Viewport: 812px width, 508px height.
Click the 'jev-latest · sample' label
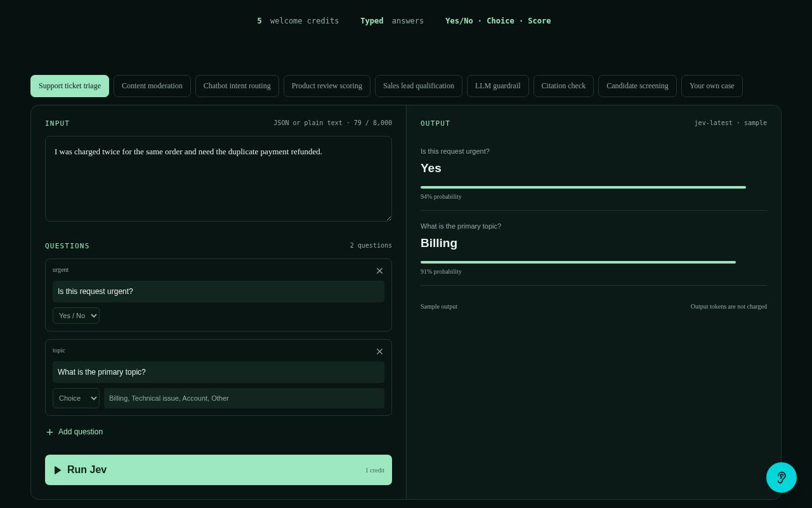pyautogui.click(x=731, y=123)
